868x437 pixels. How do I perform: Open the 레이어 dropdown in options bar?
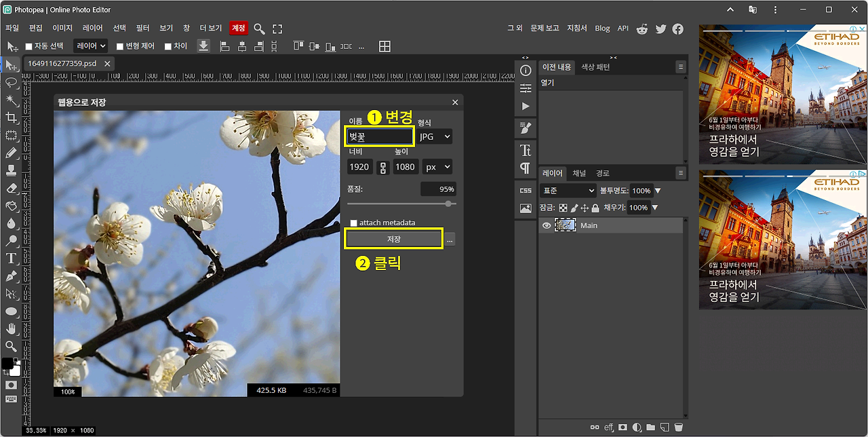92,45
